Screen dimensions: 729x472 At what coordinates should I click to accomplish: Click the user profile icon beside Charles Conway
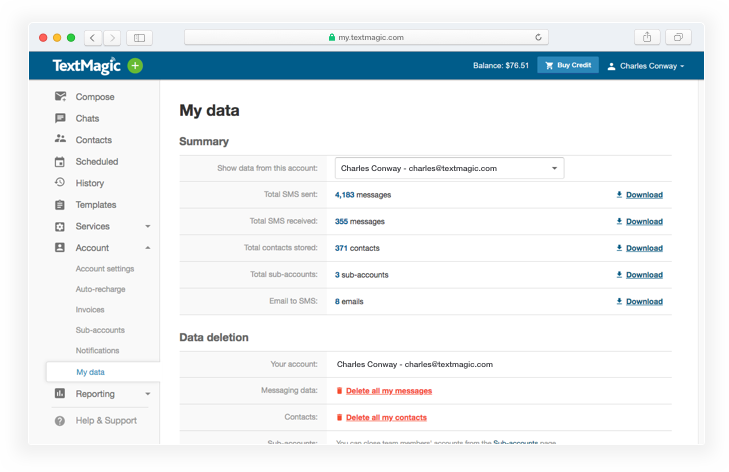pyautogui.click(x=611, y=66)
